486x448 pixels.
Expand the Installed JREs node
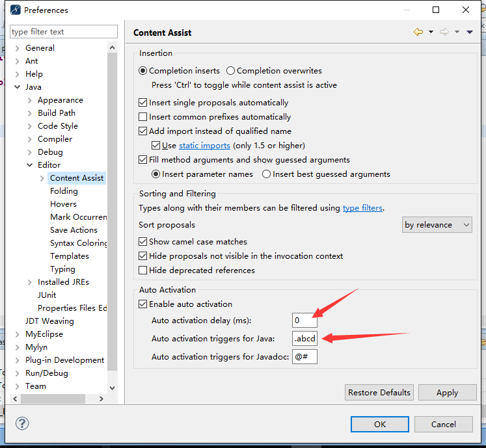click(30, 282)
